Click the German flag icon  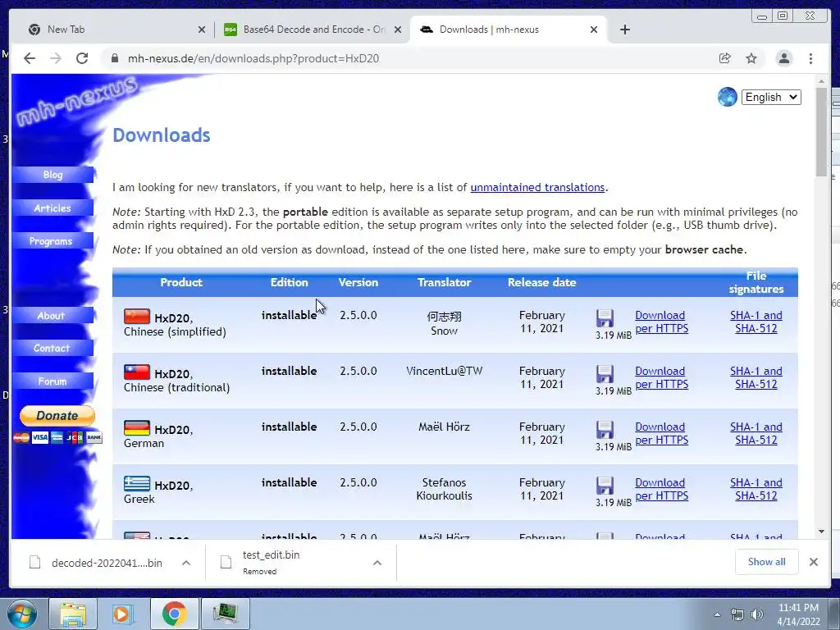click(x=137, y=427)
